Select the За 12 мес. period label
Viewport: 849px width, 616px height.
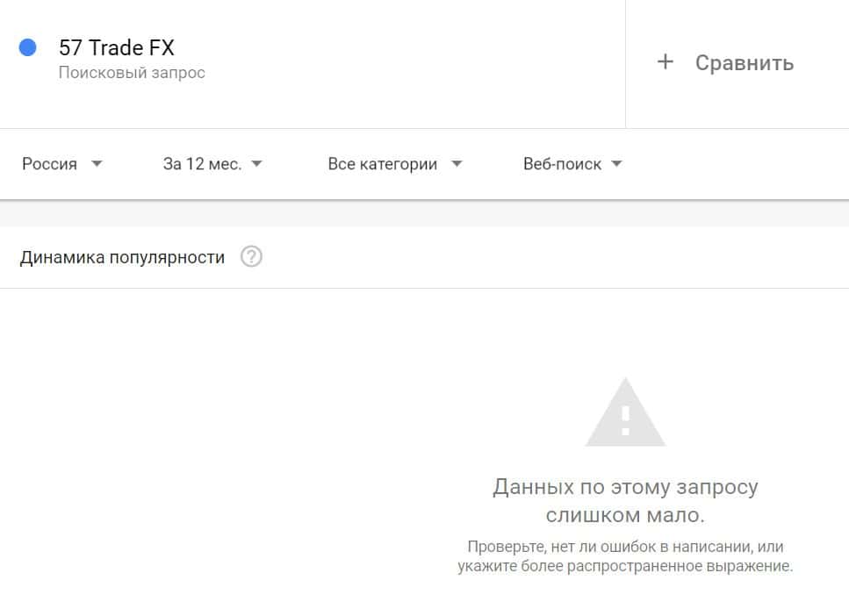pyautogui.click(x=202, y=164)
